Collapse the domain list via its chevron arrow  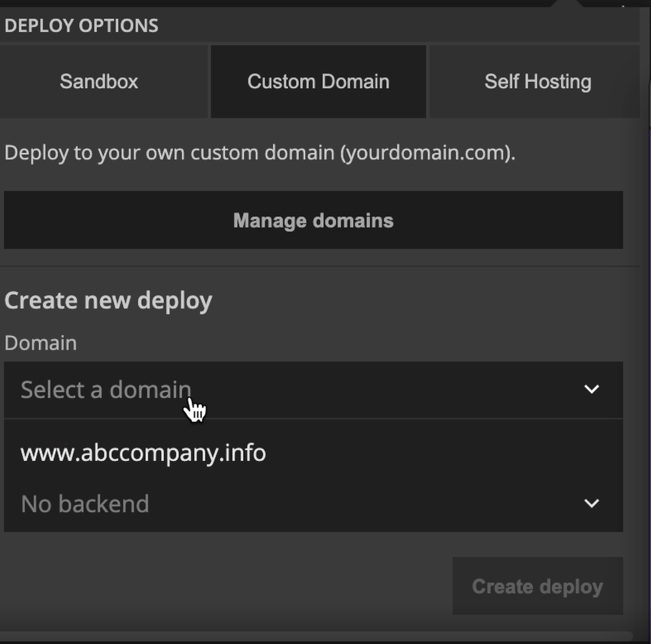tap(591, 389)
